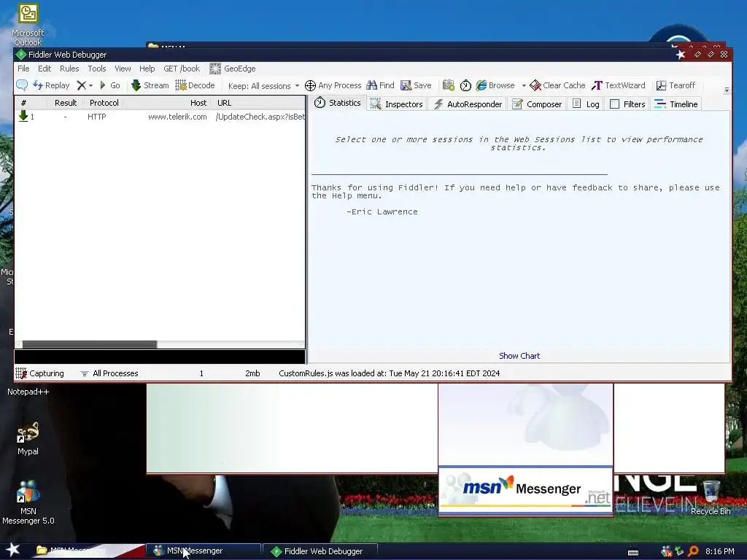Sort sessions by the # column header
This screenshot has width=747, height=560.
[x=31, y=103]
